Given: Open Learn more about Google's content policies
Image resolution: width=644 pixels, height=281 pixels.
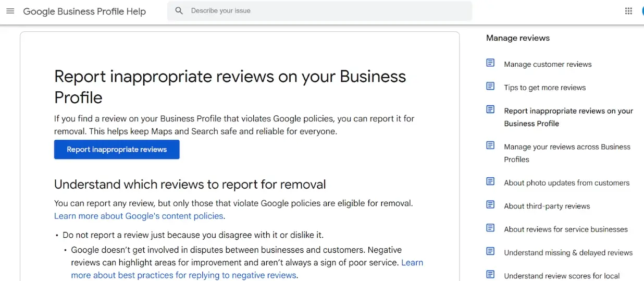Looking at the screenshot, I should coord(139,216).
